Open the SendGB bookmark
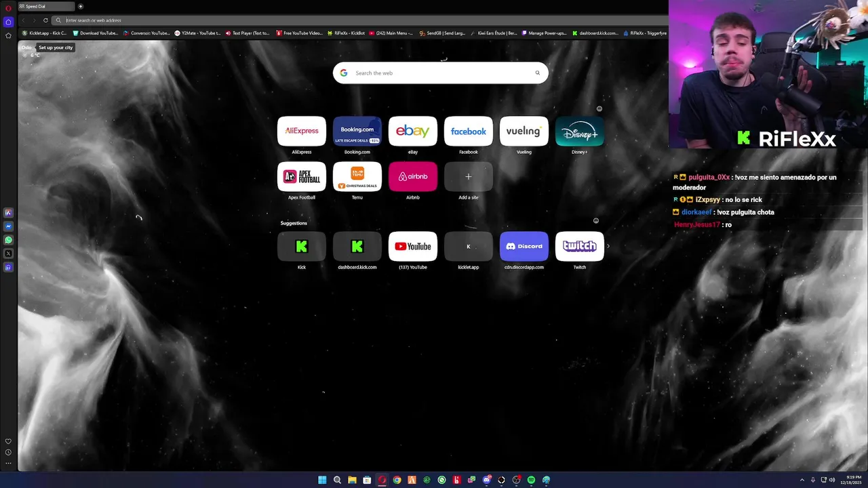Screen dimensions: 868x488 [443, 33]
